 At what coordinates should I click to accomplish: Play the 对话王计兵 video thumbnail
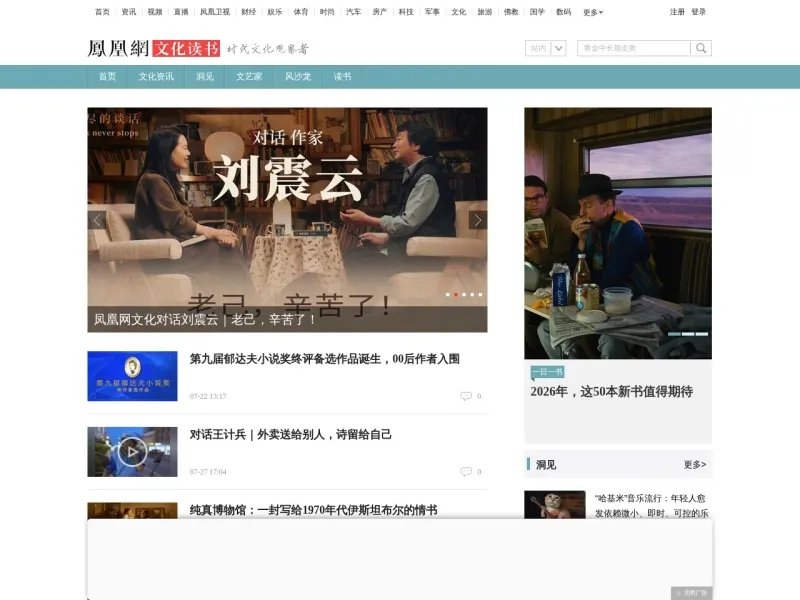click(x=132, y=452)
